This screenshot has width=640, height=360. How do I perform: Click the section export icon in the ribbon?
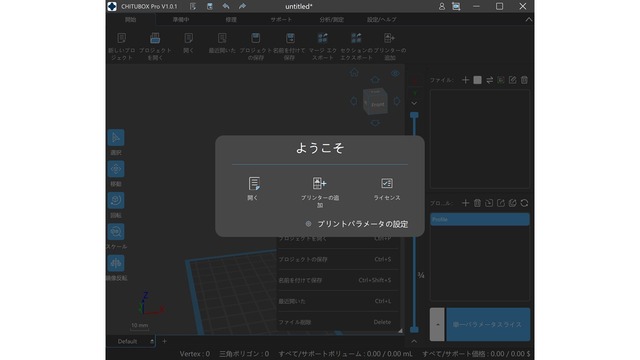point(356,38)
